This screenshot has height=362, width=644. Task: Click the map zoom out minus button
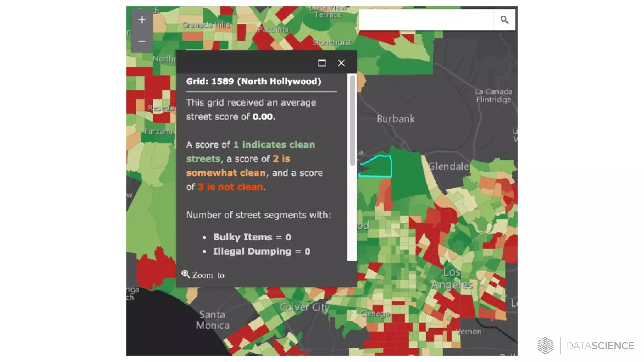(x=142, y=41)
